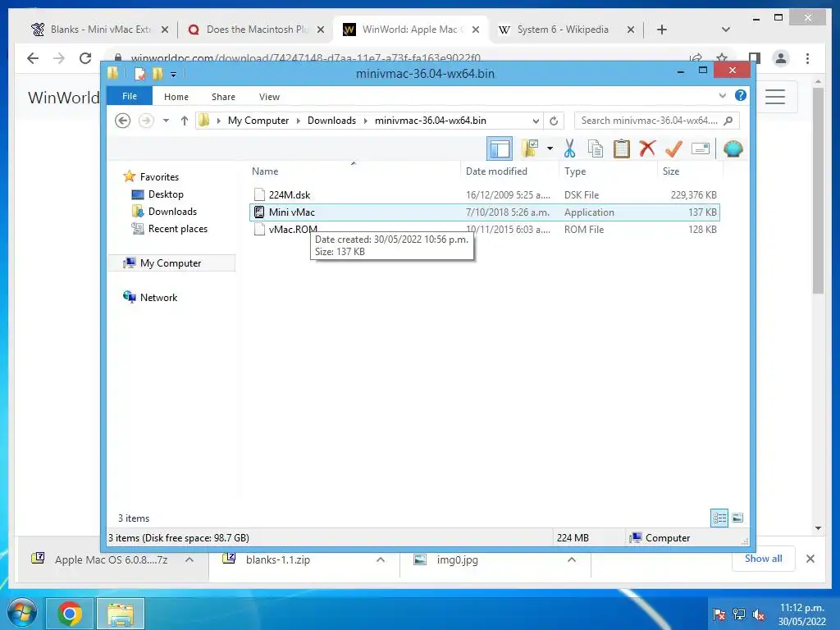Go back in Explorer navigation
The width and height of the screenshot is (840, 630).
[x=123, y=121]
